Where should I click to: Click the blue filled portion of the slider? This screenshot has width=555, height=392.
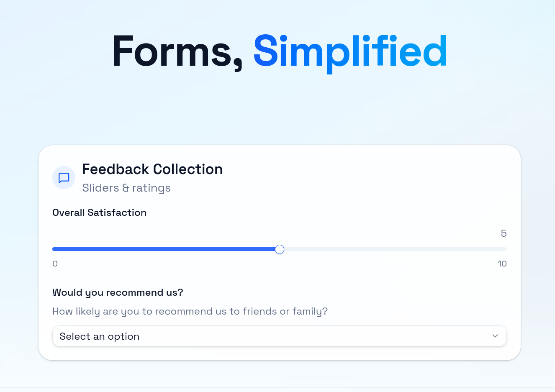click(x=167, y=249)
